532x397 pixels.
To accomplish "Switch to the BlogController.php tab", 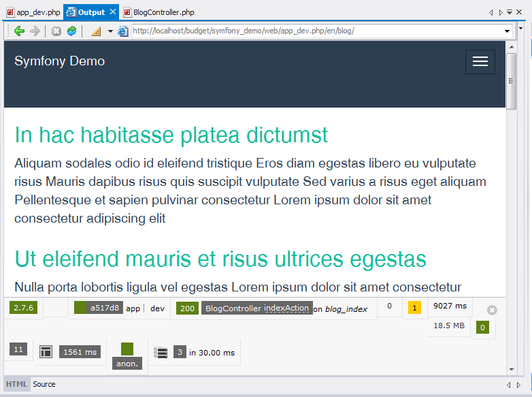I will (x=163, y=12).
